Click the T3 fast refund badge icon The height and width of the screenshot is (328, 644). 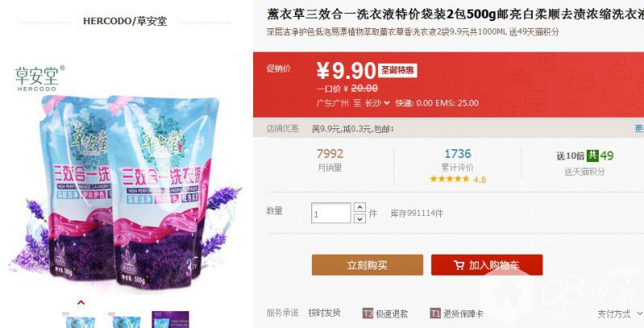pyautogui.click(x=368, y=313)
